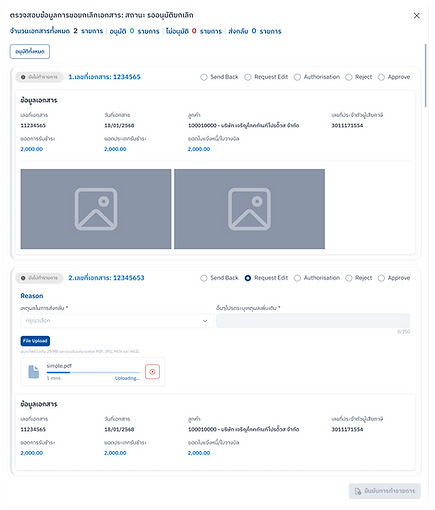Image resolution: width=435 pixels, height=510 pixels.
Task: Select Send Back for document 12345653
Action: click(204, 278)
